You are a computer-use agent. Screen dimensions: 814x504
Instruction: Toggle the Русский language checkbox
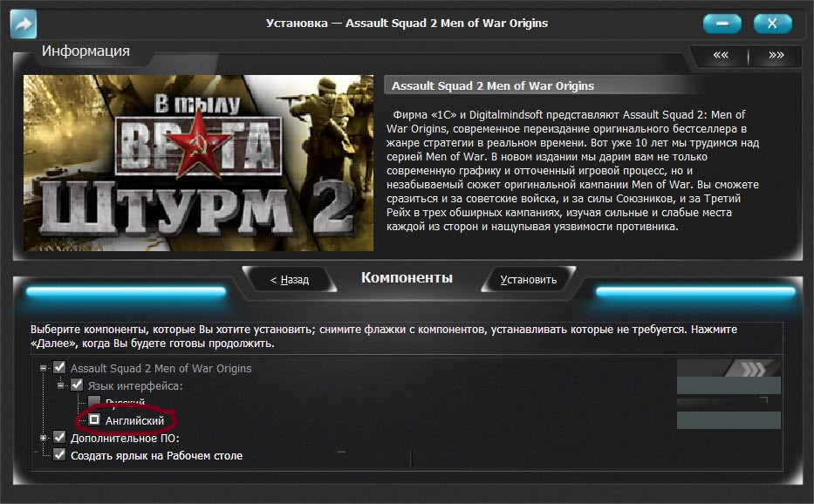click(x=94, y=402)
